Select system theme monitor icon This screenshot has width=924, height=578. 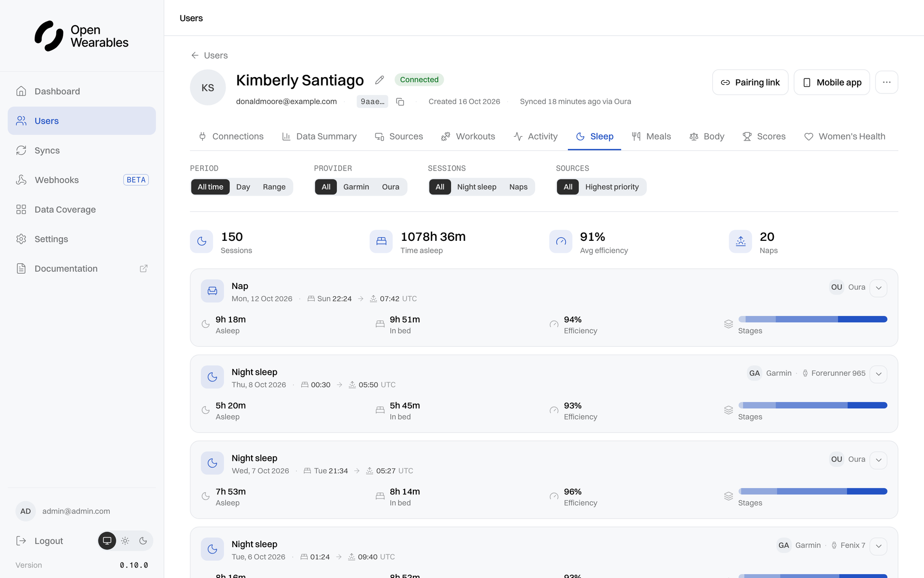click(107, 541)
